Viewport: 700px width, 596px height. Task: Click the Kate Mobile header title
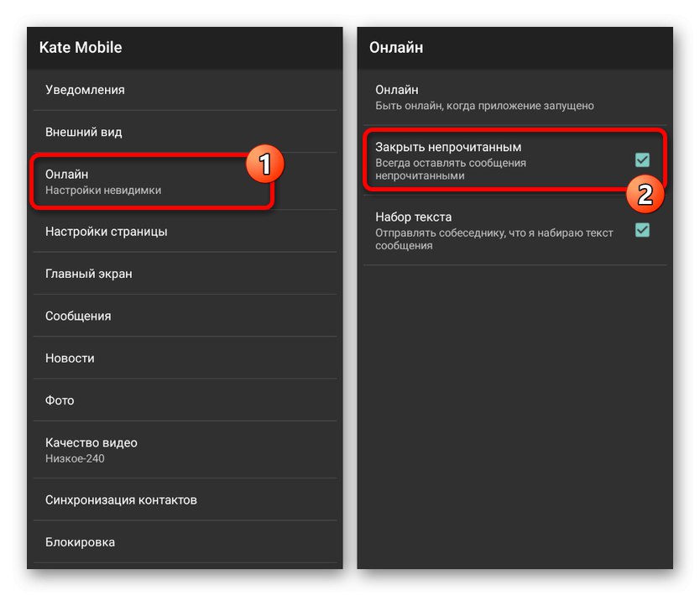(x=81, y=48)
